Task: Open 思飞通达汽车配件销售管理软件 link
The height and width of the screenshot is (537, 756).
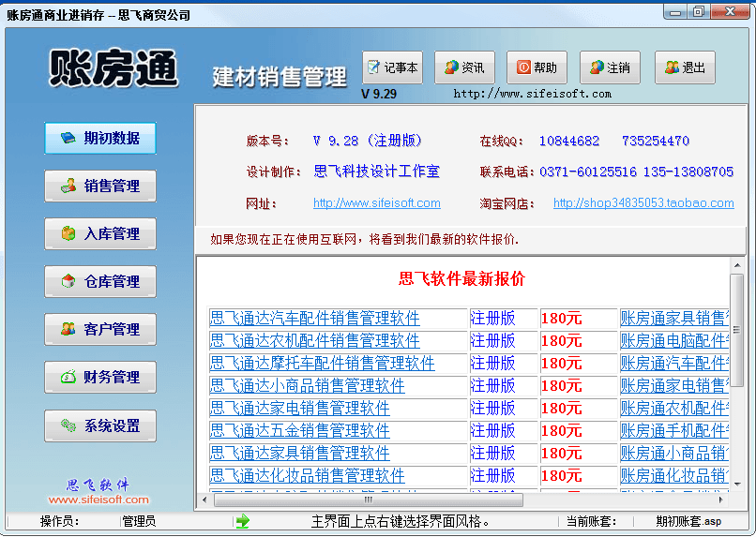Action: coord(315,319)
